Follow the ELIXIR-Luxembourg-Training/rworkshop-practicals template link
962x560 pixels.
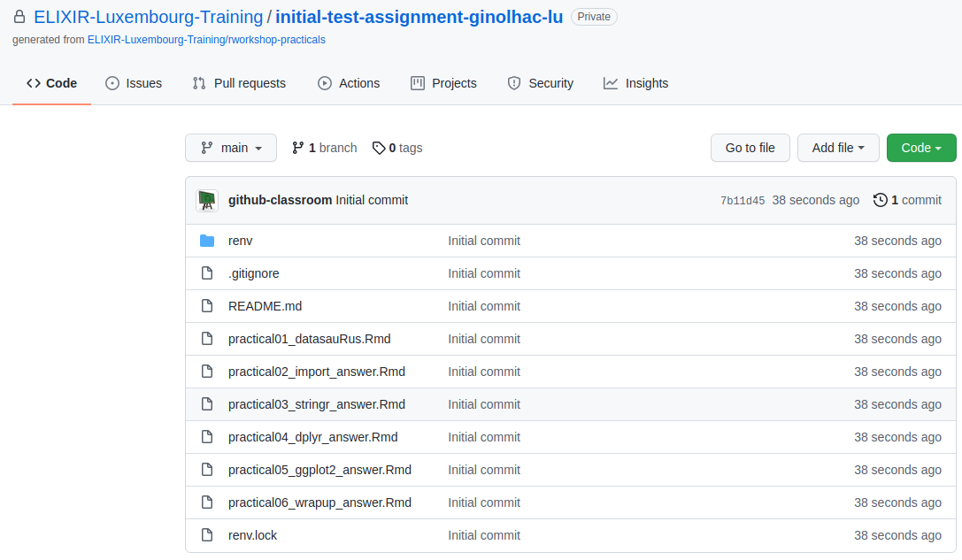point(206,40)
